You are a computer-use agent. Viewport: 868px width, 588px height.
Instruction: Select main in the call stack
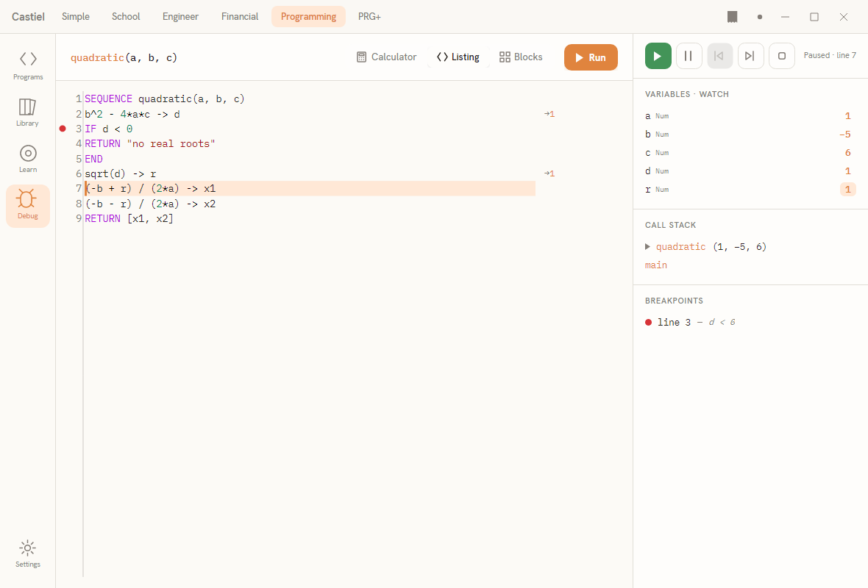656,265
